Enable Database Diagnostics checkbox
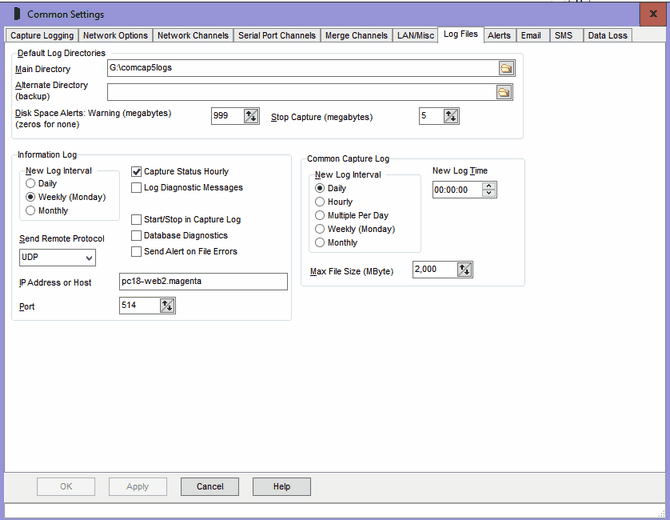This screenshot has height=520, width=670. [x=136, y=235]
